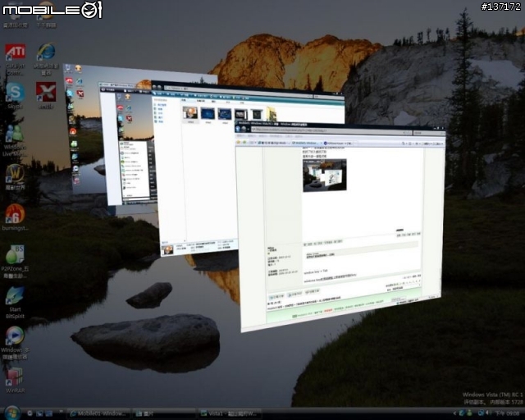Open the WinRAR desktop icon
The width and height of the screenshot is (525, 420).
15,380
